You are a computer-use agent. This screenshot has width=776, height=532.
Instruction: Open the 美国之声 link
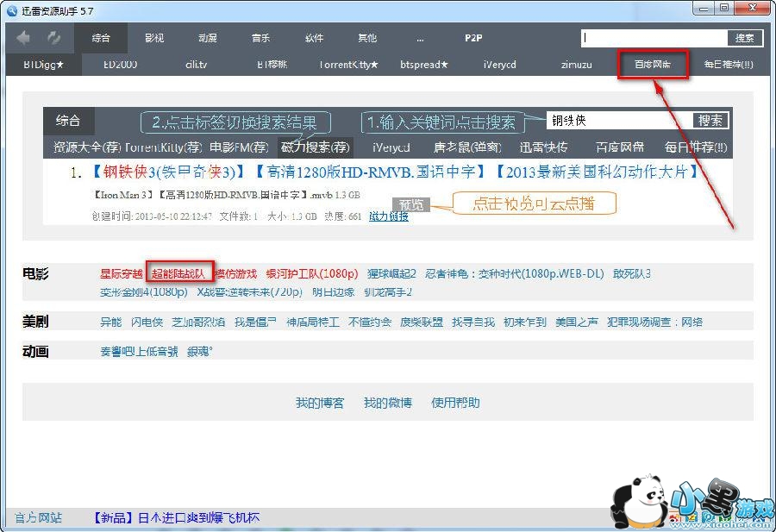(577, 322)
